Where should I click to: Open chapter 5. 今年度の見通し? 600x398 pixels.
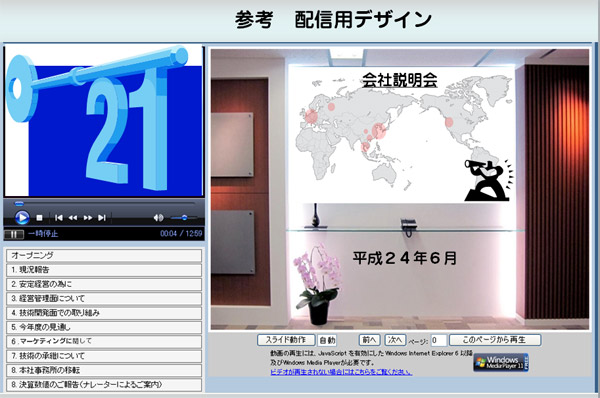[104, 327]
